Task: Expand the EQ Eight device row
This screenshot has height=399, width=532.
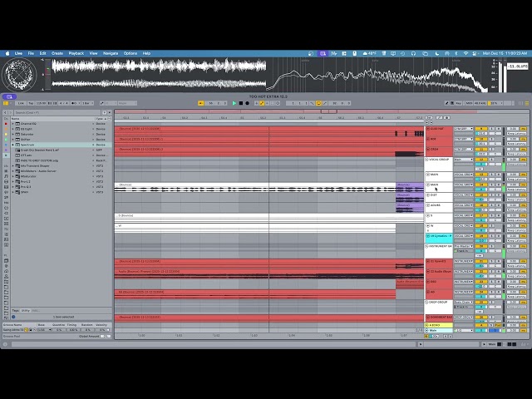Action: click(13, 129)
